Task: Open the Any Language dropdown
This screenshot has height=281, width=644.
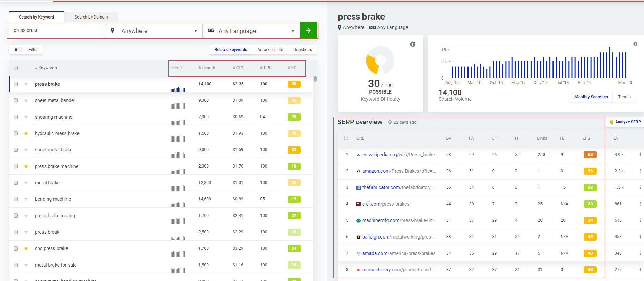Action: click(252, 31)
